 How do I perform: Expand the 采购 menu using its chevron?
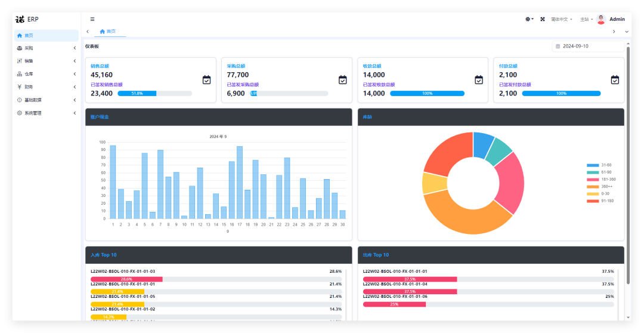[x=75, y=48]
